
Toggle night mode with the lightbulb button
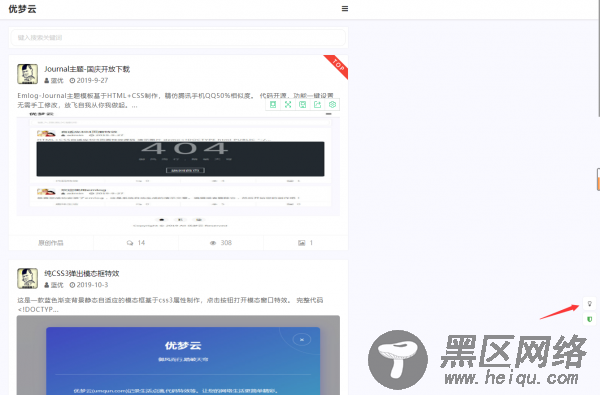tap(590, 304)
